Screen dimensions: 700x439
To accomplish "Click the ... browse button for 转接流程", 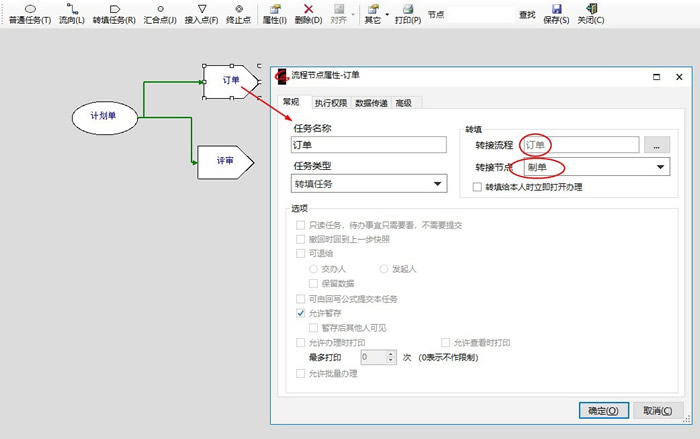I will point(656,145).
